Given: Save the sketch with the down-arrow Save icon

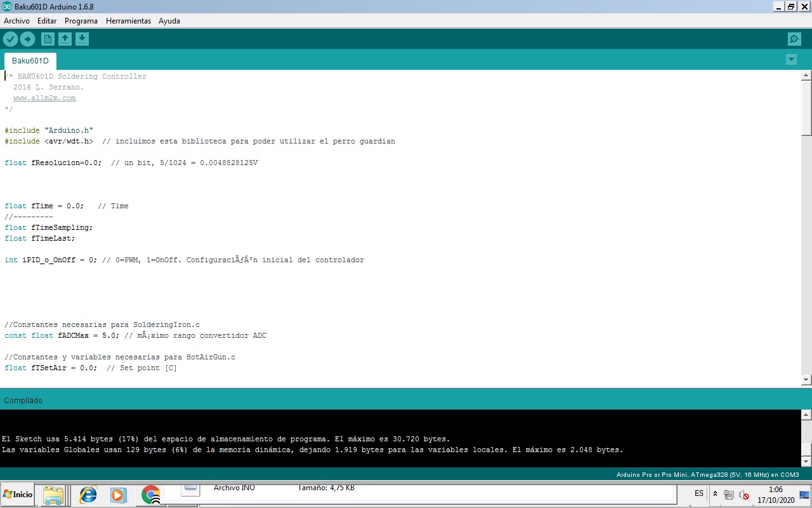Looking at the screenshot, I should tap(82, 39).
